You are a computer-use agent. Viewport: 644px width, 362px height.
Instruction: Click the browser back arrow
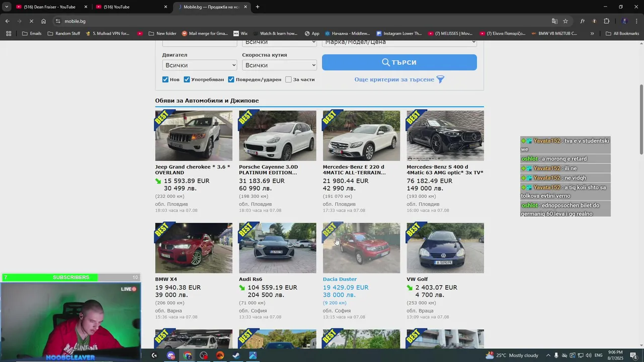pyautogui.click(x=7, y=21)
